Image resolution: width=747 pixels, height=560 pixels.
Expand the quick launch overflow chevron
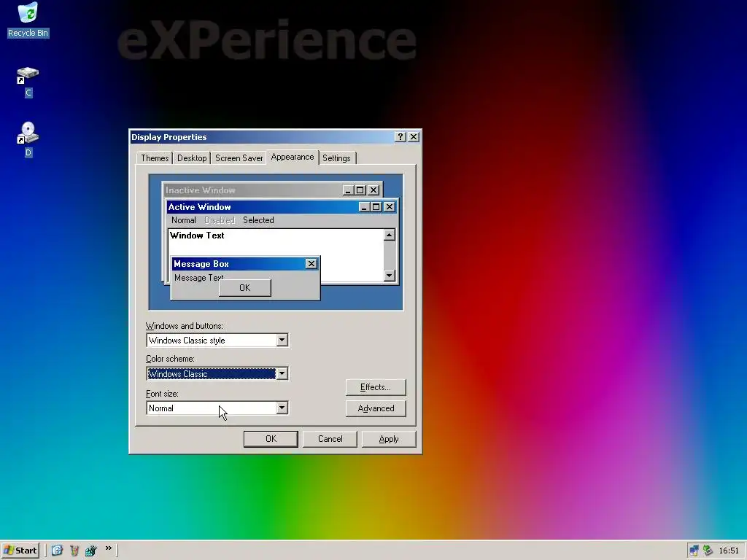(x=109, y=548)
